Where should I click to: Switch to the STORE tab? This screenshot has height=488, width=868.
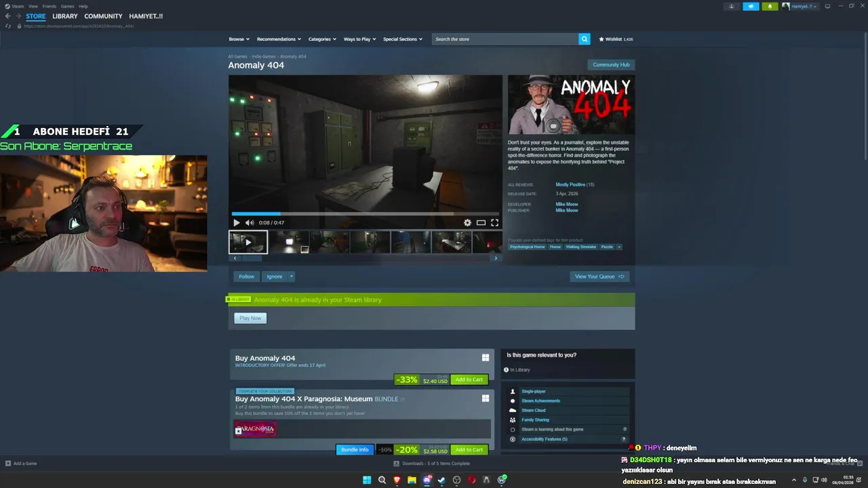point(36,16)
